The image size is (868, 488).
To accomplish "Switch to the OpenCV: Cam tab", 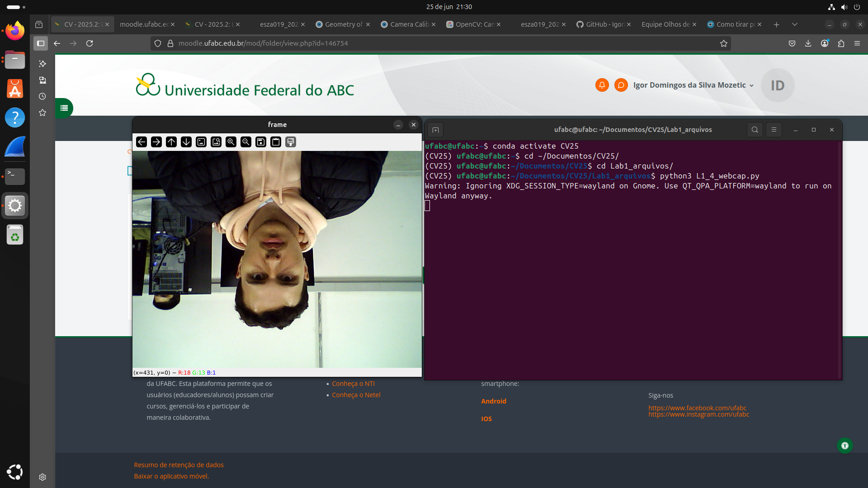I will pos(474,24).
